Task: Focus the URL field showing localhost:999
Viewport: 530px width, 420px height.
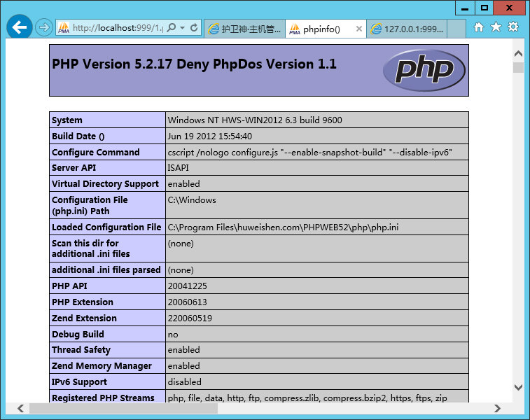Action: point(118,28)
